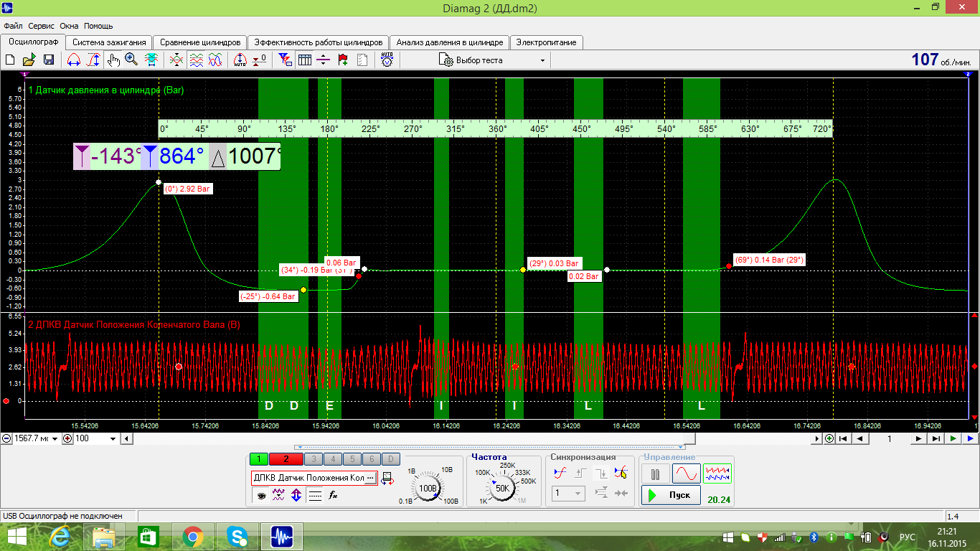Toggle channel 6 button
980x551 pixels.
tap(371, 459)
